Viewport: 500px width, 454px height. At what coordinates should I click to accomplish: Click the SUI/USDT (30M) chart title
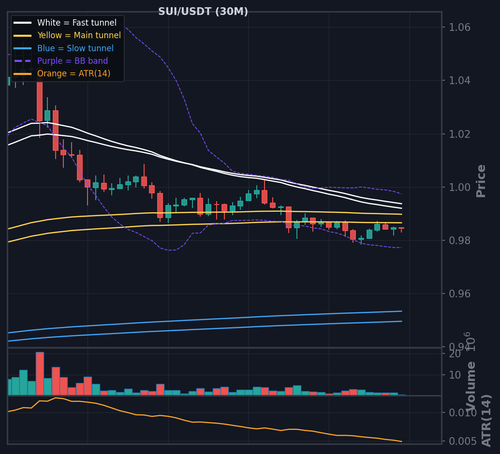pyautogui.click(x=203, y=12)
